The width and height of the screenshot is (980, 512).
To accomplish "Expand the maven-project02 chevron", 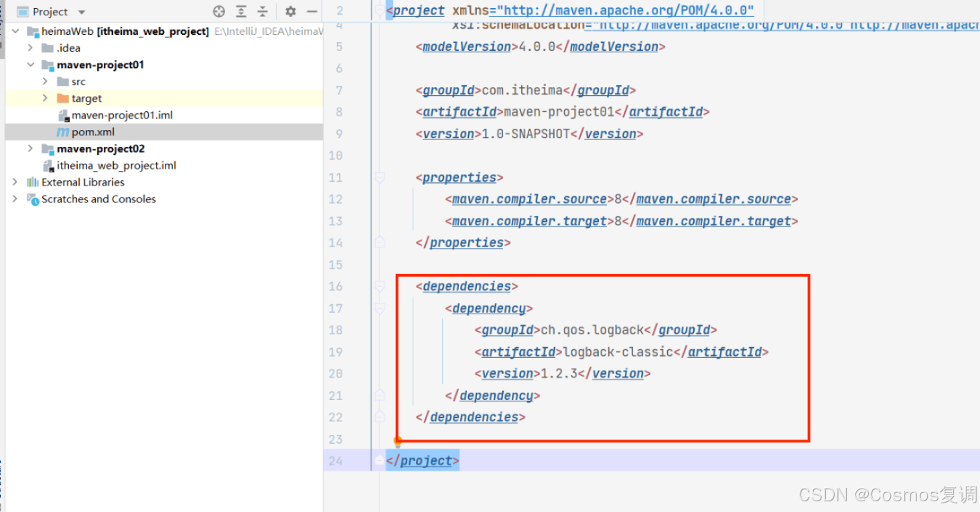I will coord(30,149).
